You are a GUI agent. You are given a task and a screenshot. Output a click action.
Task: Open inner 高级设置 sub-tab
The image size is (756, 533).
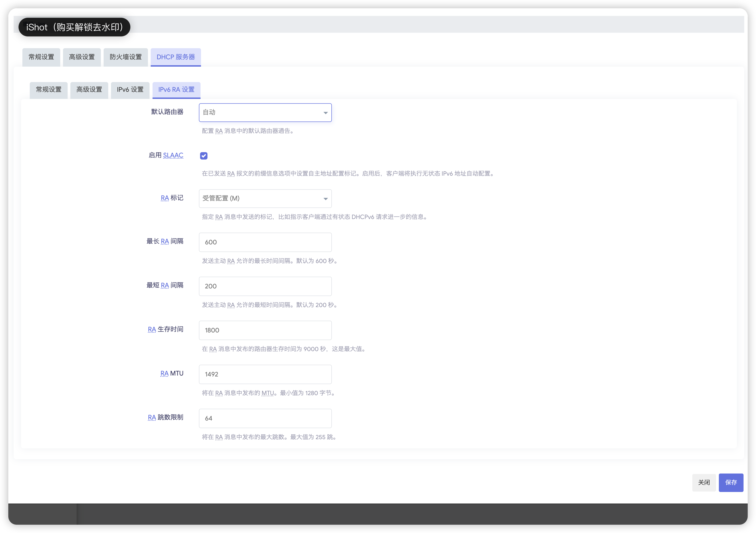[89, 90]
